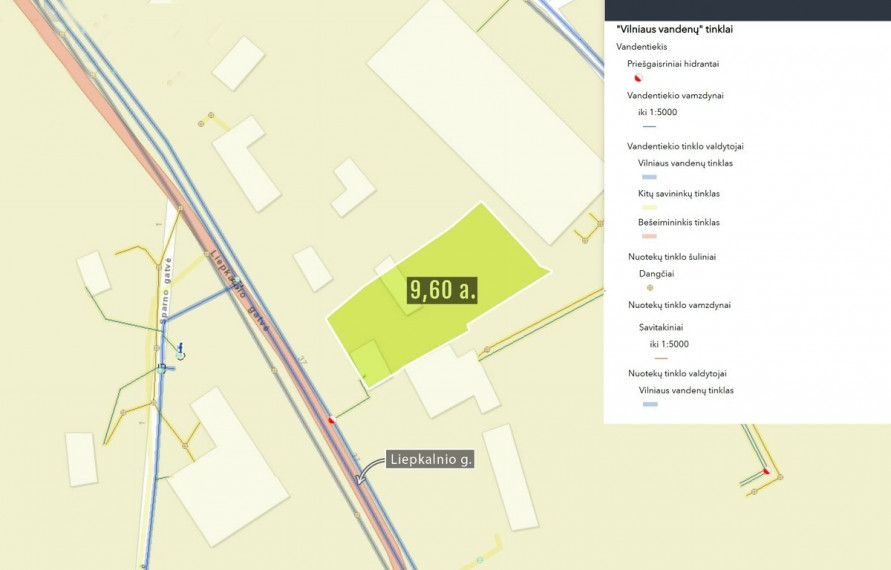Click the Liepkalnio g. callout label
Screen dimensions: 891x570
[431, 459]
